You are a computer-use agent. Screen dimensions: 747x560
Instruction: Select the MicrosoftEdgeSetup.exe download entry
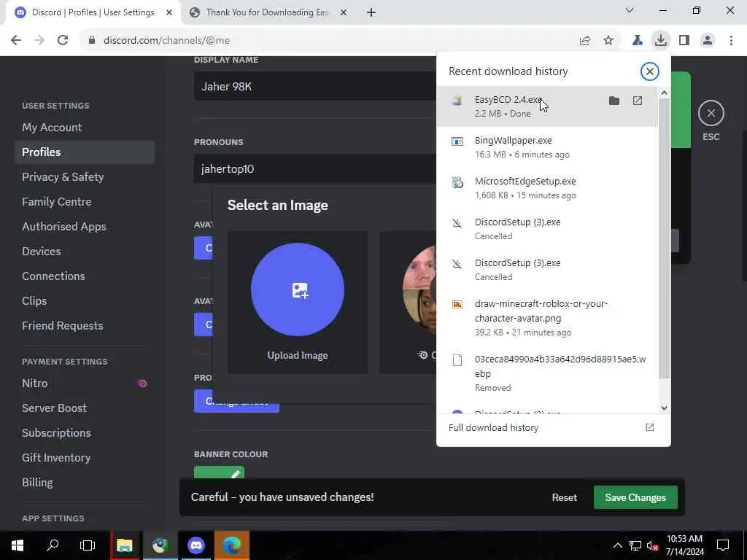[547, 188]
